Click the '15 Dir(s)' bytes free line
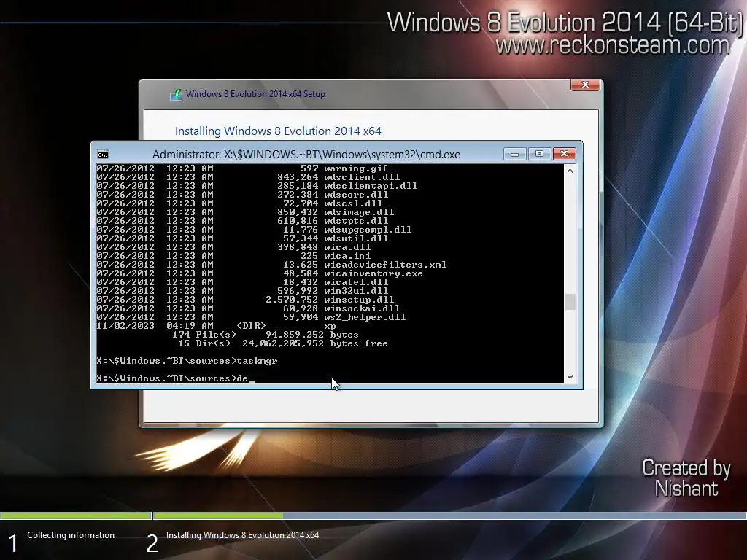The height and width of the screenshot is (560, 747). (x=283, y=343)
